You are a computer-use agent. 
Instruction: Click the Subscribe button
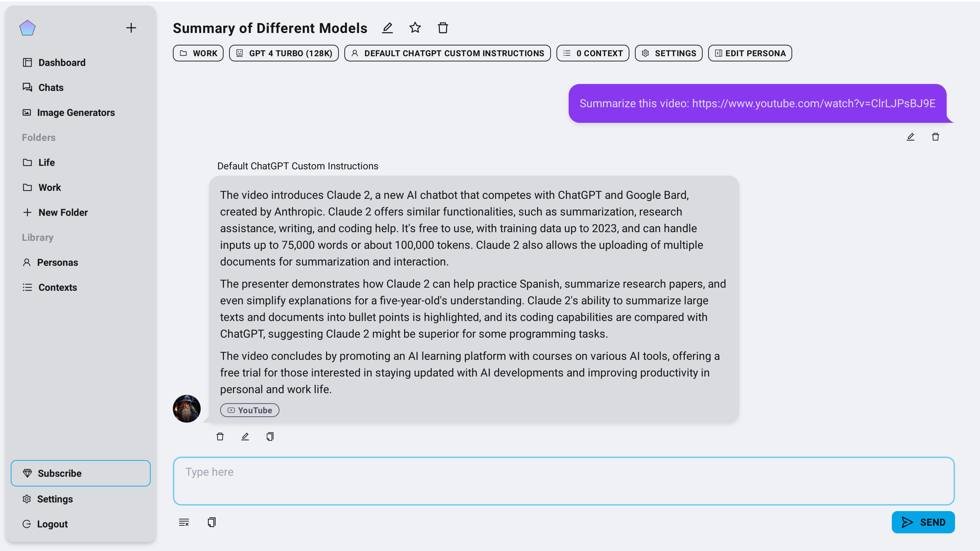tap(81, 473)
